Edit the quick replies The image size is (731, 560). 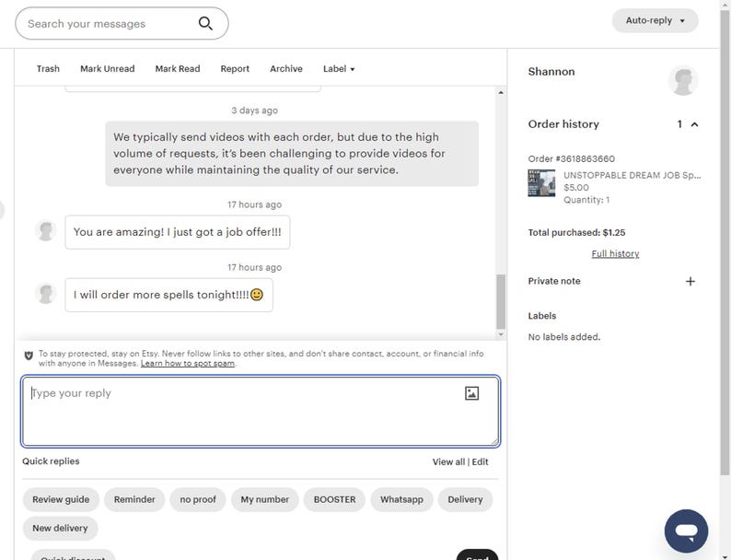point(481,461)
